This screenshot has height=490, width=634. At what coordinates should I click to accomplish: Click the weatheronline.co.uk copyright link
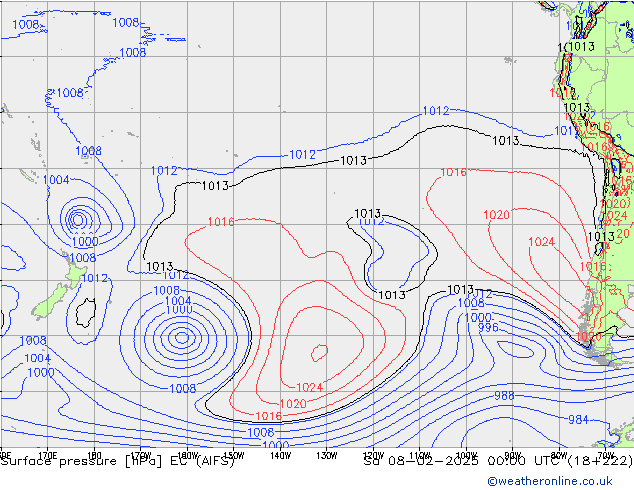(549, 481)
